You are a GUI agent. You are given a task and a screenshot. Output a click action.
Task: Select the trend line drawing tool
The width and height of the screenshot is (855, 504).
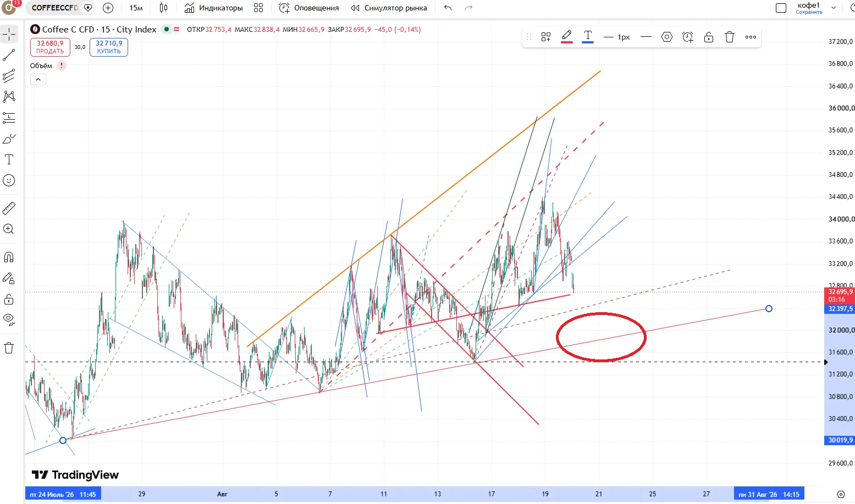point(9,56)
